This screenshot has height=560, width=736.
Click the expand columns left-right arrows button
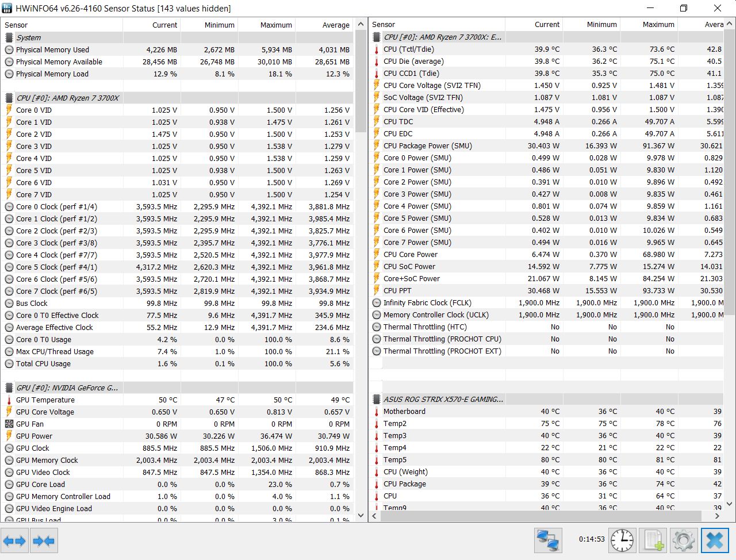[14, 540]
